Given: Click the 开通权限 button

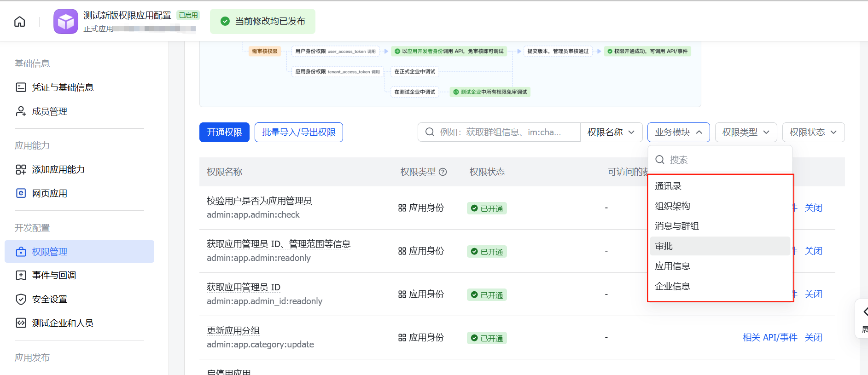Looking at the screenshot, I should (224, 133).
